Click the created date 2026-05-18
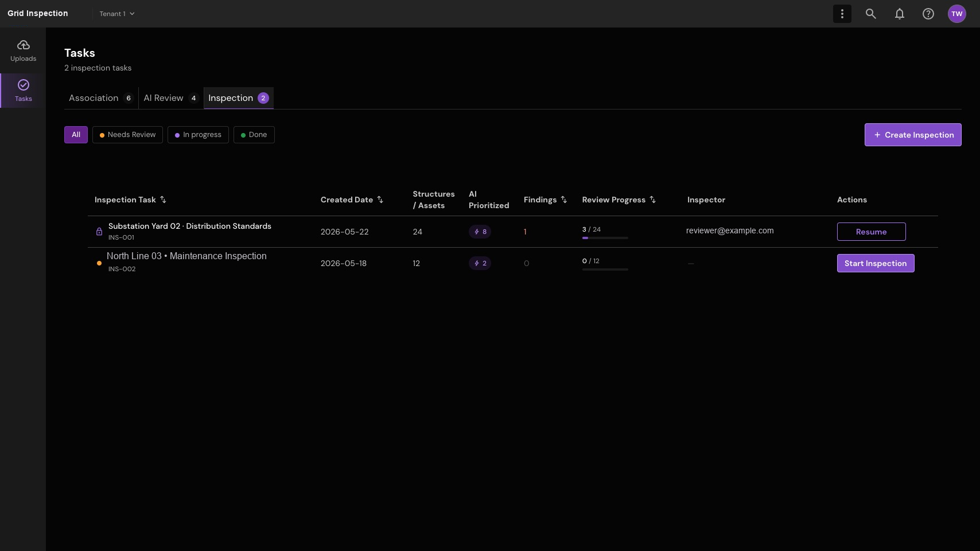The image size is (980, 551). pyautogui.click(x=344, y=263)
